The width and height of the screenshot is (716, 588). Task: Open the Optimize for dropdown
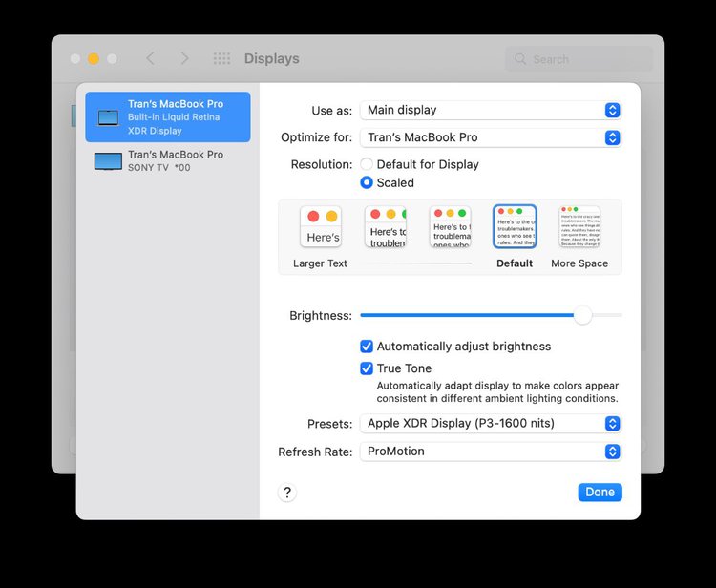pos(491,137)
